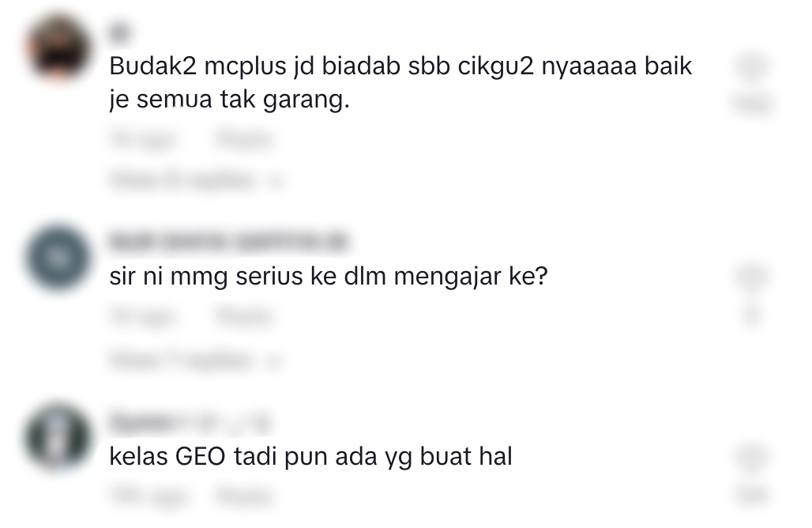Like the comment about Budak2 mcplus

pyautogui.click(x=752, y=67)
